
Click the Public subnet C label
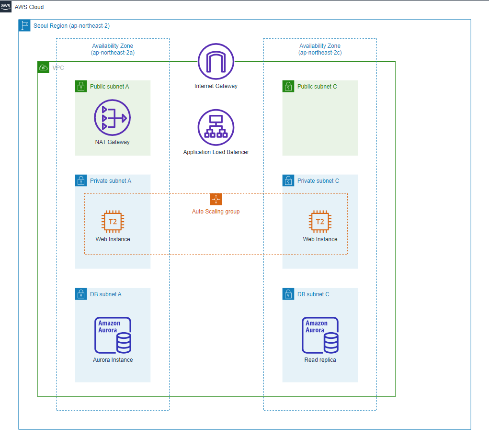(x=317, y=86)
